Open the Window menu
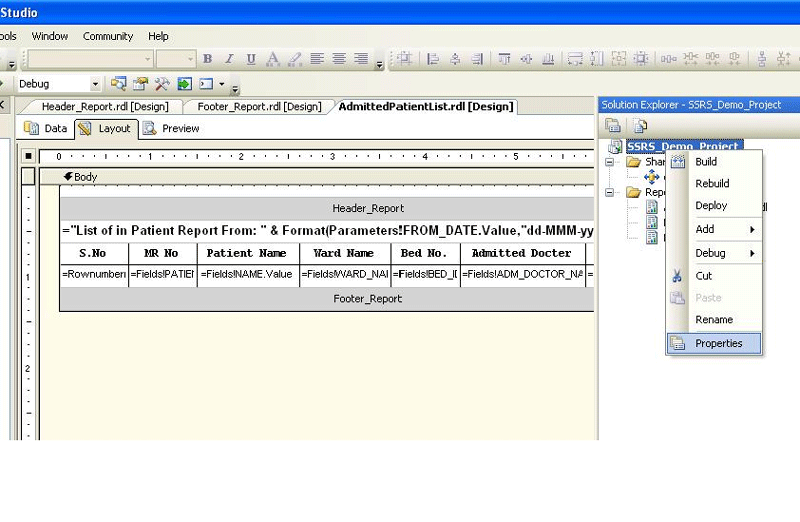 (49, 36)
